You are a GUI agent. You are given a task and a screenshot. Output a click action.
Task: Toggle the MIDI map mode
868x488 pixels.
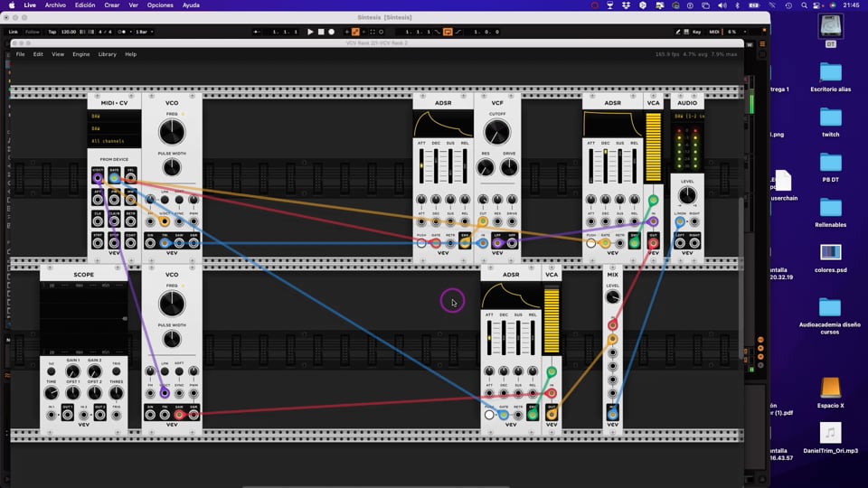tap(714, 33)
